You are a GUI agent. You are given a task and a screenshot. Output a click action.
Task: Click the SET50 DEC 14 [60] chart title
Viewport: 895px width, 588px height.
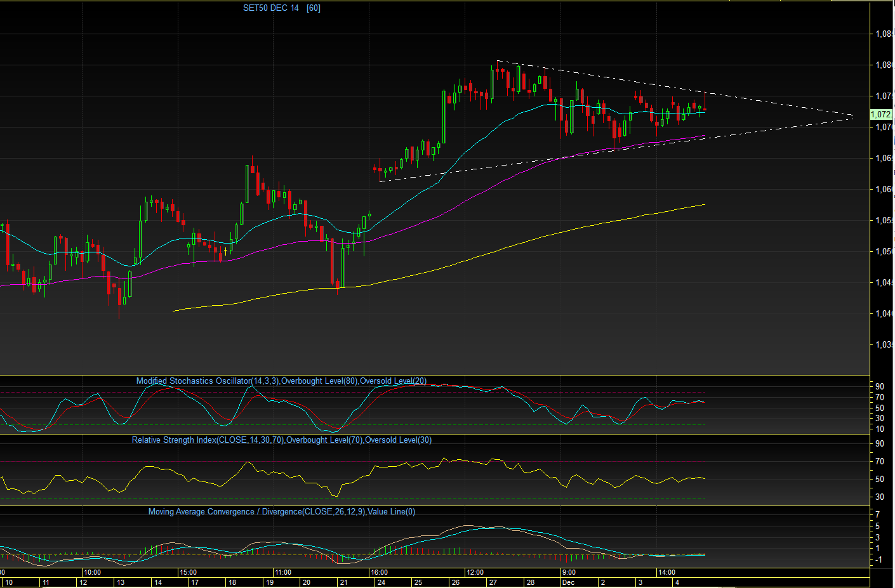click(x=282, y=8)
